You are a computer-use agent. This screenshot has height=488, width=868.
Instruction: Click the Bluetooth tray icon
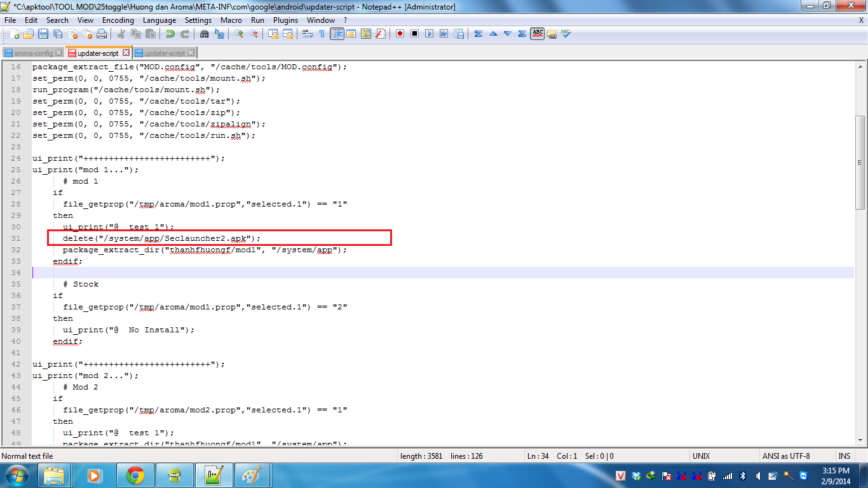tap(743, 475)
